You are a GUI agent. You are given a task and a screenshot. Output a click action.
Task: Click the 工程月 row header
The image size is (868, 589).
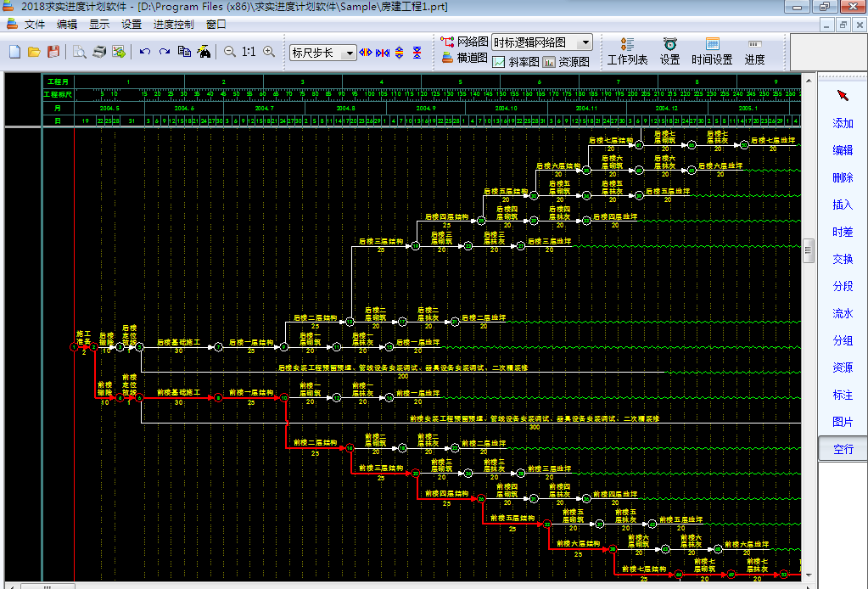[59, 81]
